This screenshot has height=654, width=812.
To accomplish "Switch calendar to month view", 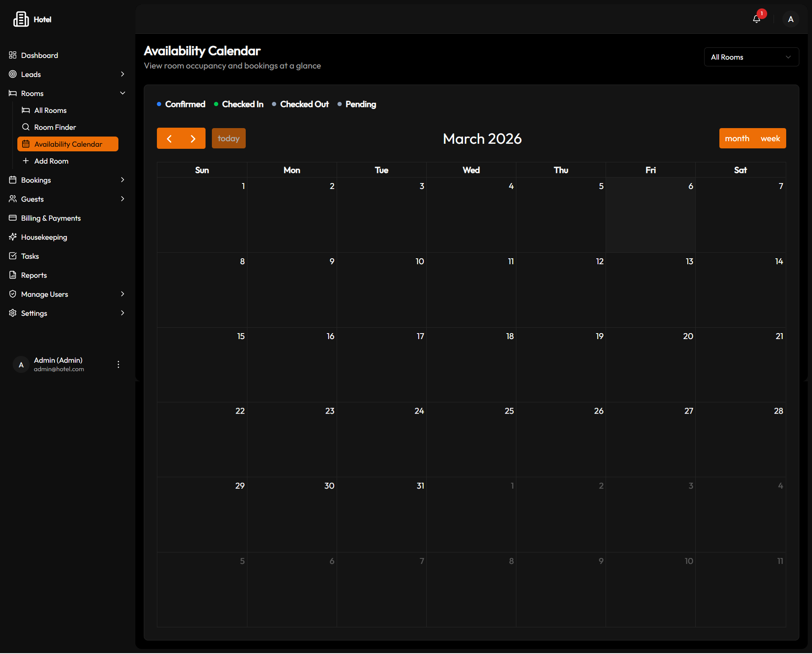I will 737,139.
